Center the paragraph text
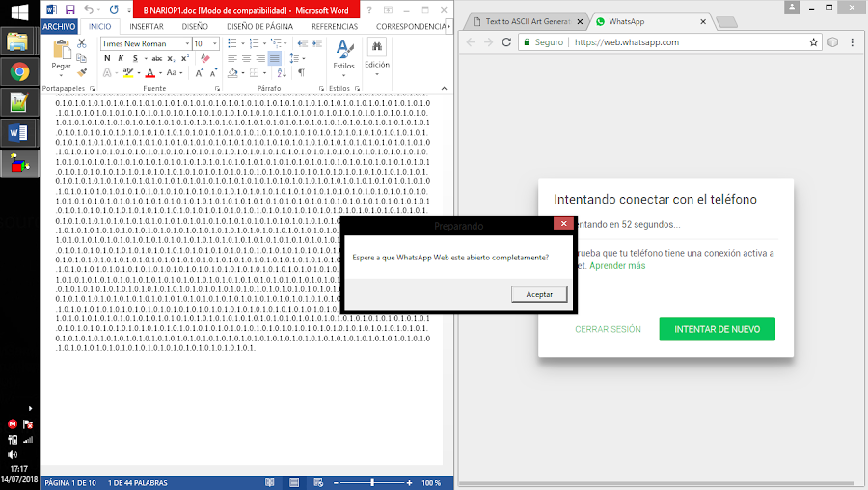This screenshot has height=490, width=868. pos(246,58)
